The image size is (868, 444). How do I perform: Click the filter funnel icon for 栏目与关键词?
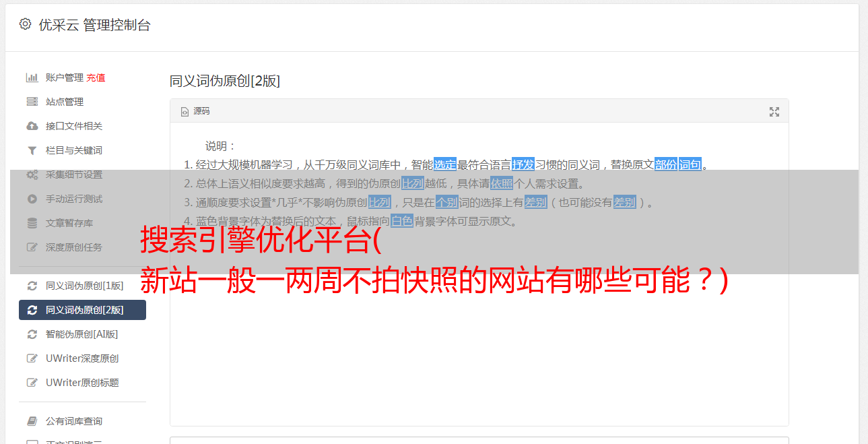(32, 150)
